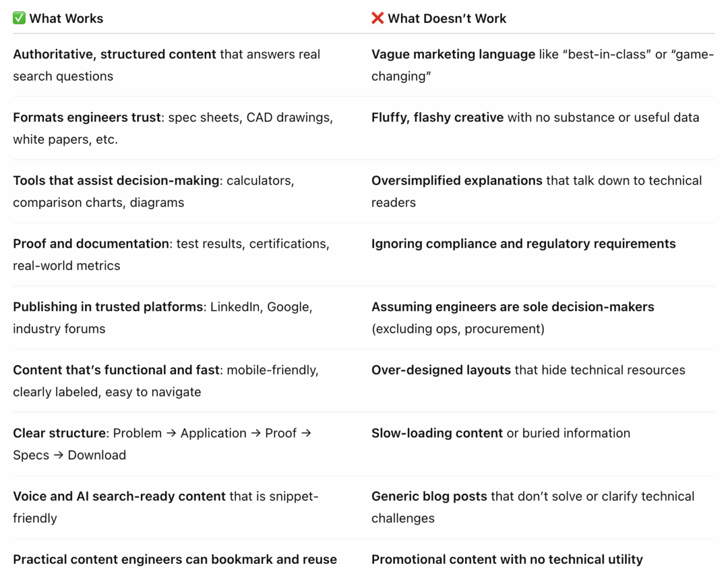
Task: Click "Formats engineers trust" bold text
Action: coord(87,117)
